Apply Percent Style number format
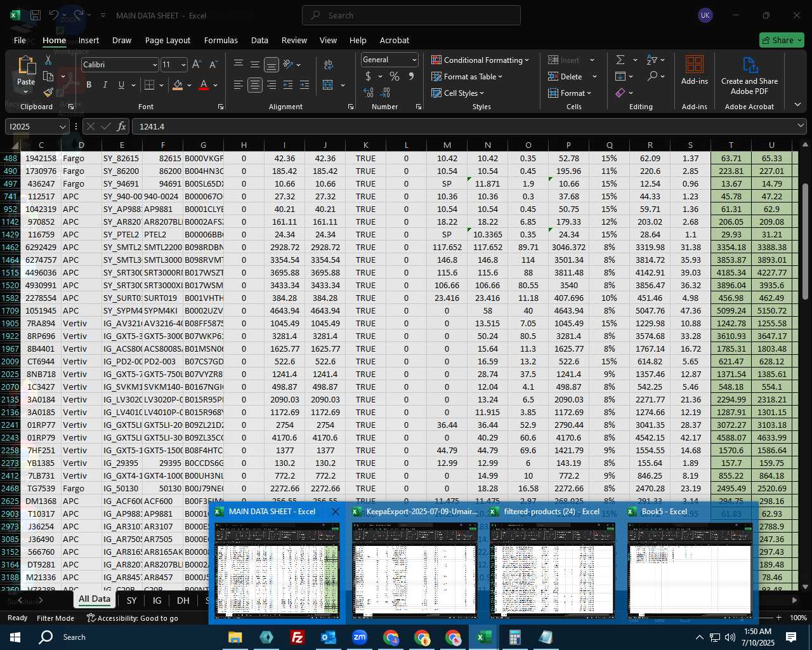 395,76
